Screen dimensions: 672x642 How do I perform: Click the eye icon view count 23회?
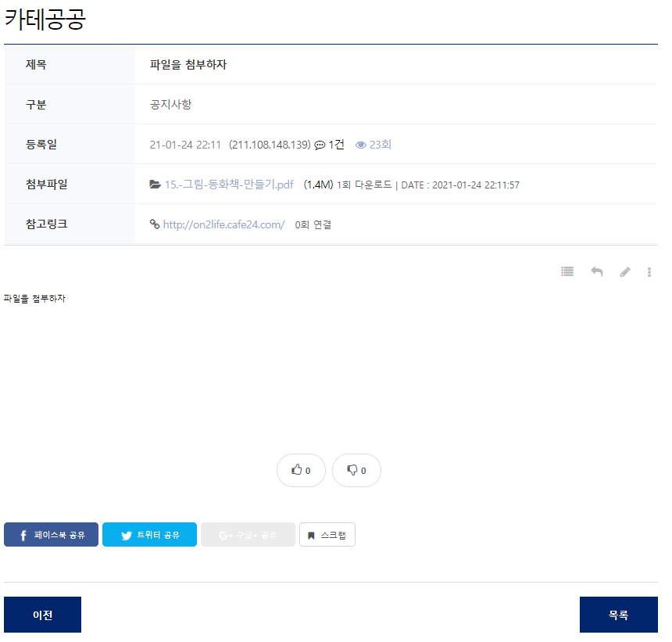(x=361, y=145)
